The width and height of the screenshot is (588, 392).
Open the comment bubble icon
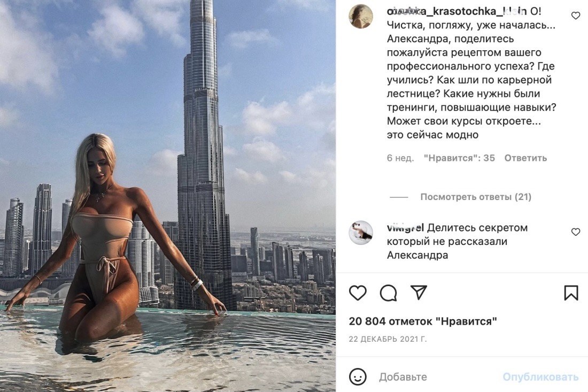[x=388, y=293]
